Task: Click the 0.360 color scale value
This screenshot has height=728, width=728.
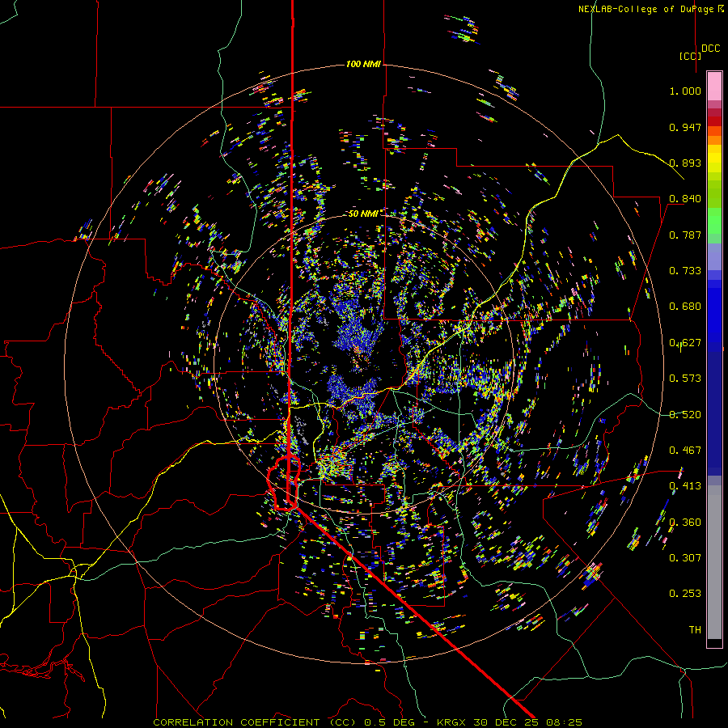Action: point(685,523)
